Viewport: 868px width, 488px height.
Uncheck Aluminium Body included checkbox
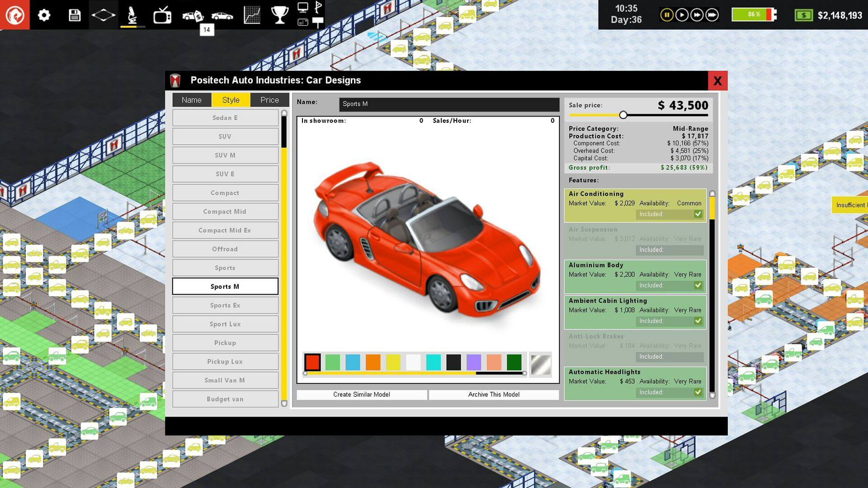(x=698, y=286)
